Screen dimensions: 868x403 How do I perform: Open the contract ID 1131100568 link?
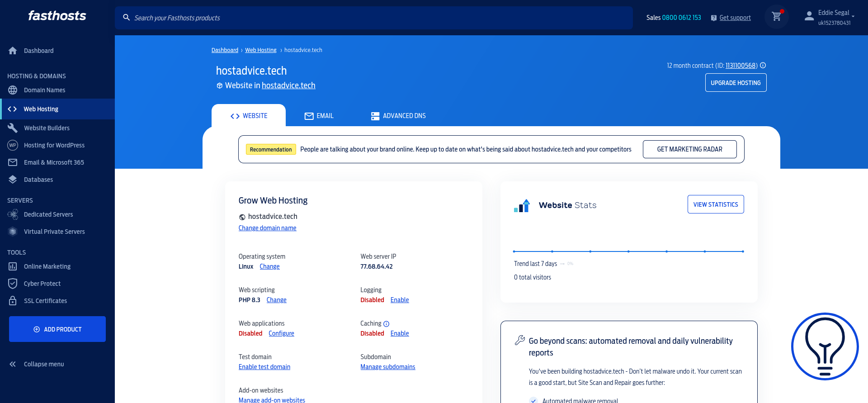pyautogui.click(x=741, y=66)
